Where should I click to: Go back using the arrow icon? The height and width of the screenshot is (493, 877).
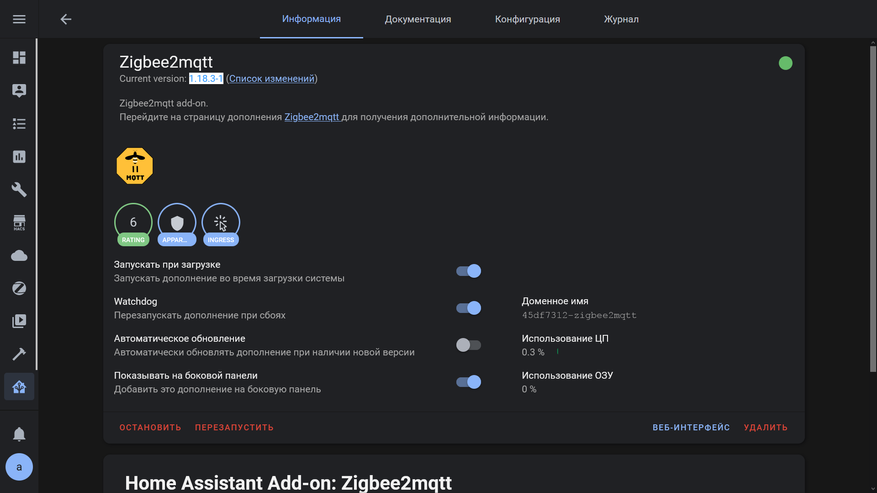pyautogui.click(x=66, y=19)
